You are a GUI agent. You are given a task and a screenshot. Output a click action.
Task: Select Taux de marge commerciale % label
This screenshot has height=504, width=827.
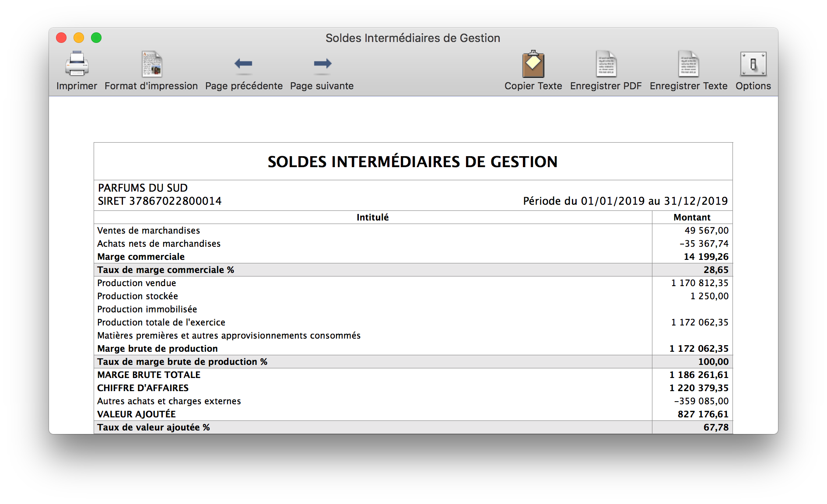point(166,270)
